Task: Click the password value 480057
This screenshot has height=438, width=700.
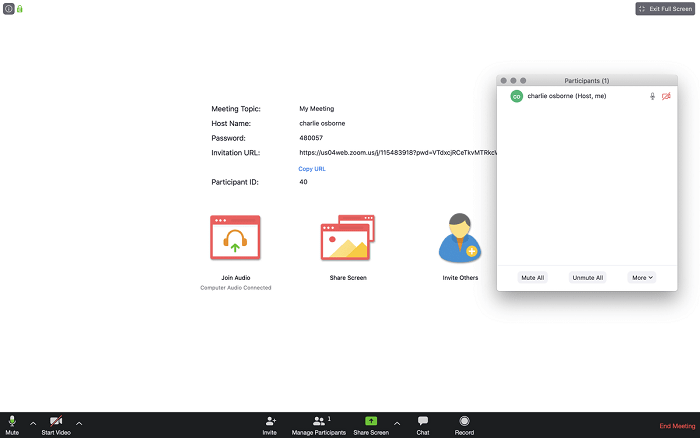Action: point(311,138)
